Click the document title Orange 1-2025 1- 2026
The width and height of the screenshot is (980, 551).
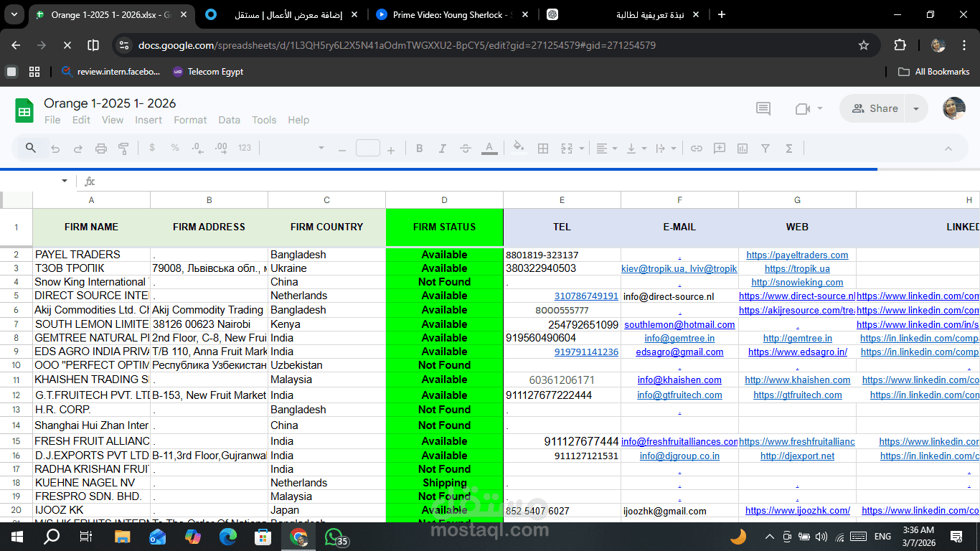click(110, 103)
